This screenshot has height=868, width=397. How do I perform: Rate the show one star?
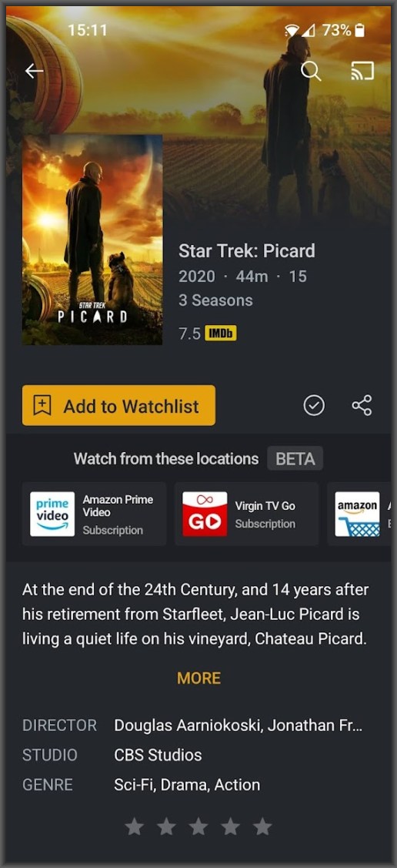coord(135,827)
